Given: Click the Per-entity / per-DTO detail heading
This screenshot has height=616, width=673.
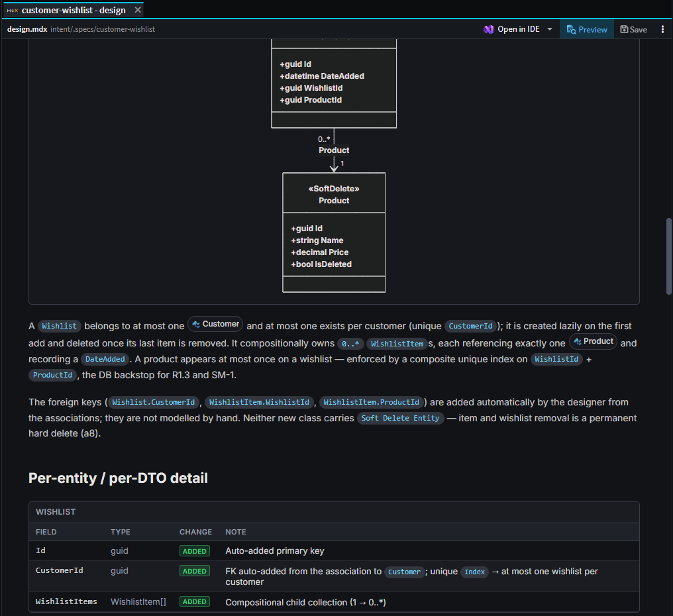Looking at the screenshot, I should point(118,478).
